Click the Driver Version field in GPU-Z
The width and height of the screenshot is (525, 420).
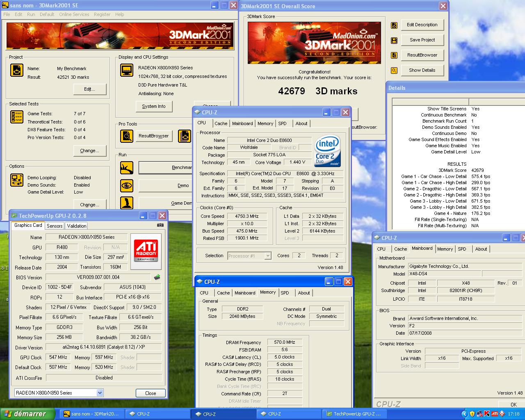coord(104,347)
